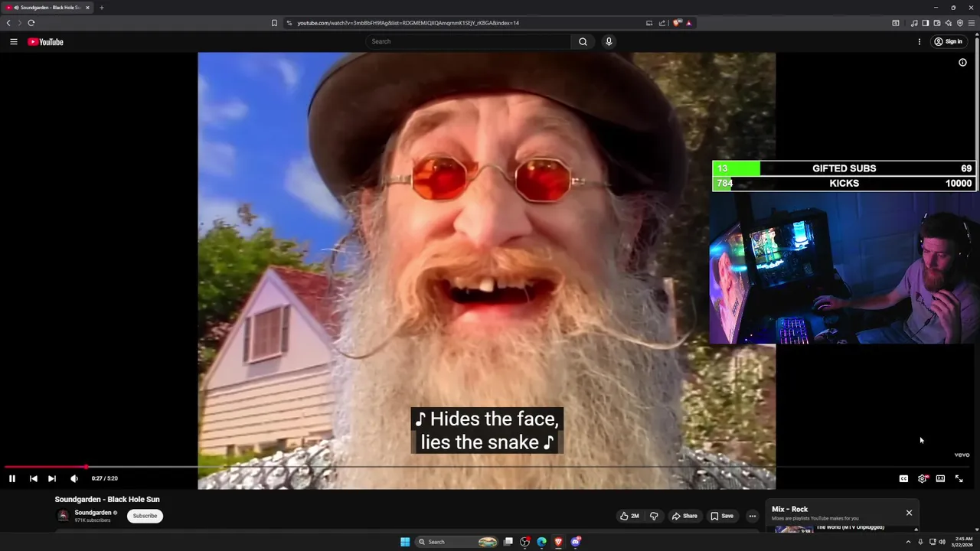Open Brave Wallet icon
The image size is (980, 551).
937,23
